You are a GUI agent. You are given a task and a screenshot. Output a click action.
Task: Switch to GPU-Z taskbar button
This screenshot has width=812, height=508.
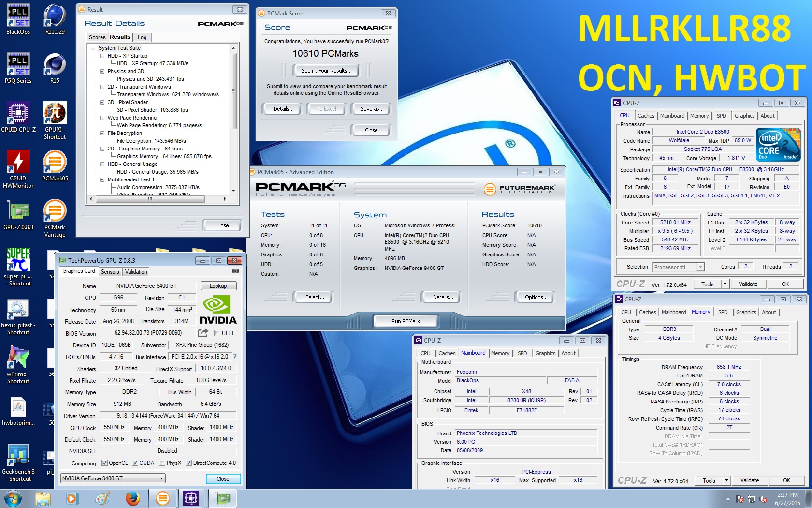coord(223,498)
